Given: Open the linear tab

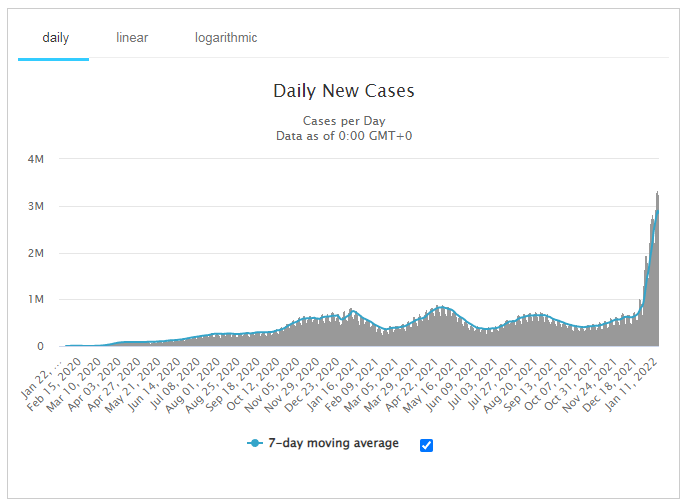Looking at the screenshot, I should tap(132, 38).
